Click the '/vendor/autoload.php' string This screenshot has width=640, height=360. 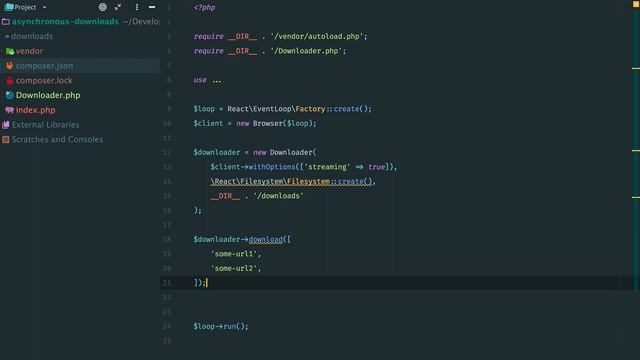tap(318, 36)
